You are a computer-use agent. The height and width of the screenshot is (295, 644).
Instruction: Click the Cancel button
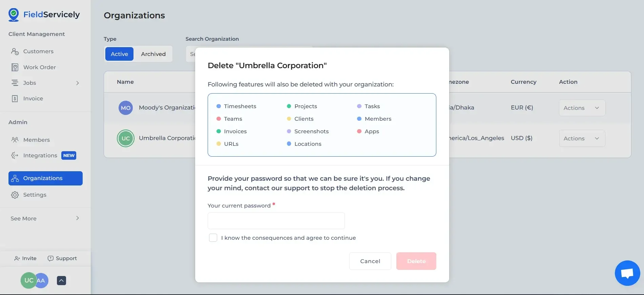tap(370, 261)
